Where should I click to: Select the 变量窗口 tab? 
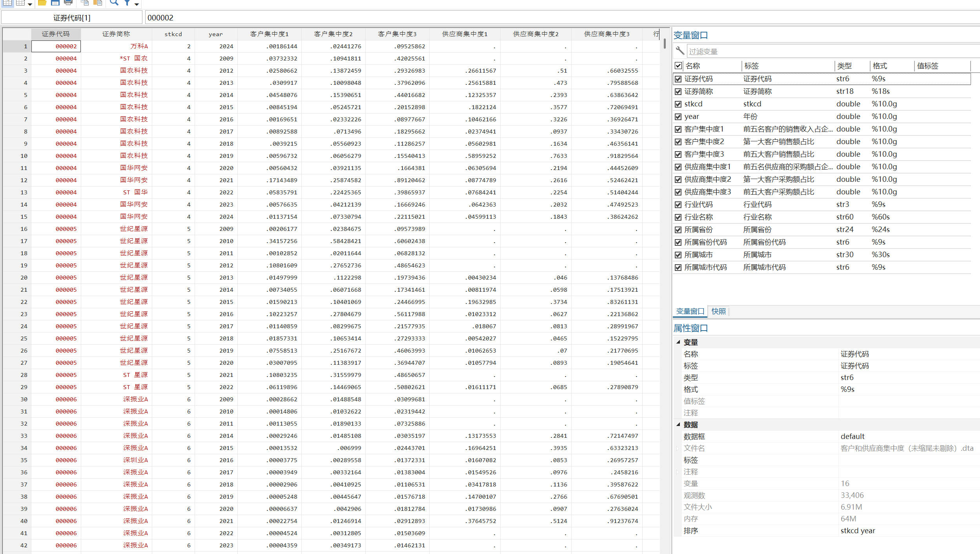690,311
